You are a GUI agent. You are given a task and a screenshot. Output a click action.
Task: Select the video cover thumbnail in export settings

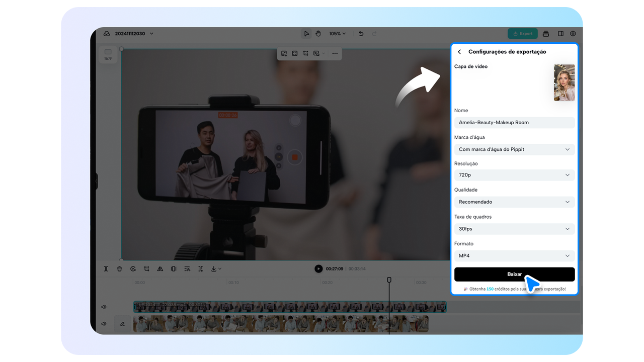click(564, 82)
